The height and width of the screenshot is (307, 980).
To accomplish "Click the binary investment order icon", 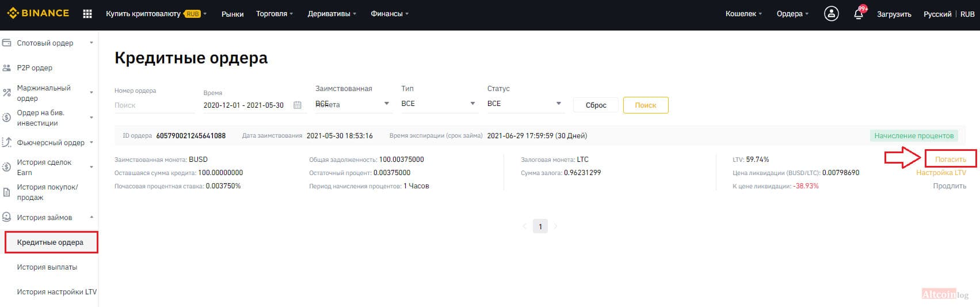I will click(x=7, y=118).
